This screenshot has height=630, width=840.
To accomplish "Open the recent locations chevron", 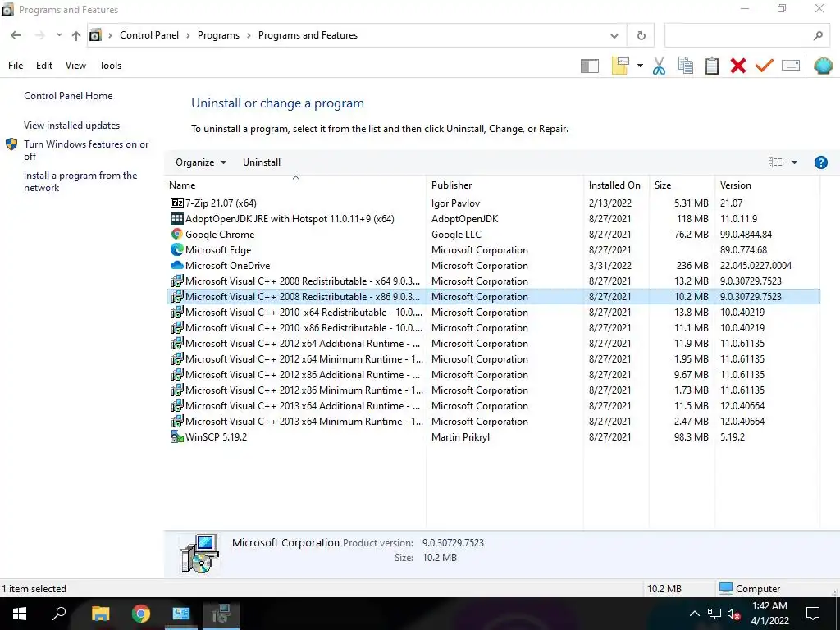I will pyautogui.click(x=59, y=35).
